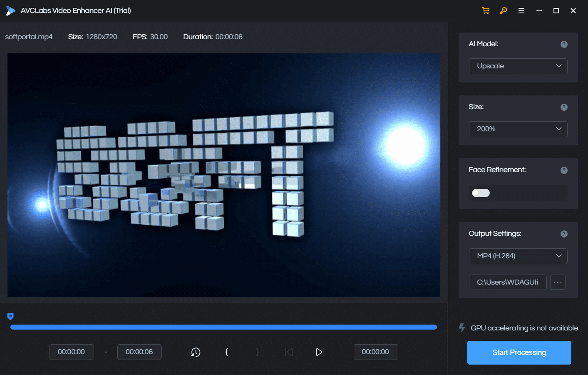
Task: Show help for Output Settings
Action: pos(564,234)
